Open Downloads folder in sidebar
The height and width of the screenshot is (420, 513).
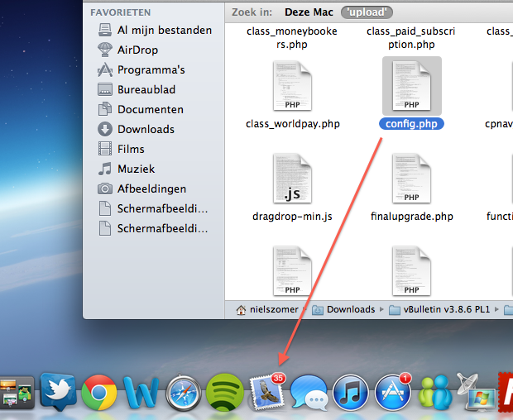[146, 129]
